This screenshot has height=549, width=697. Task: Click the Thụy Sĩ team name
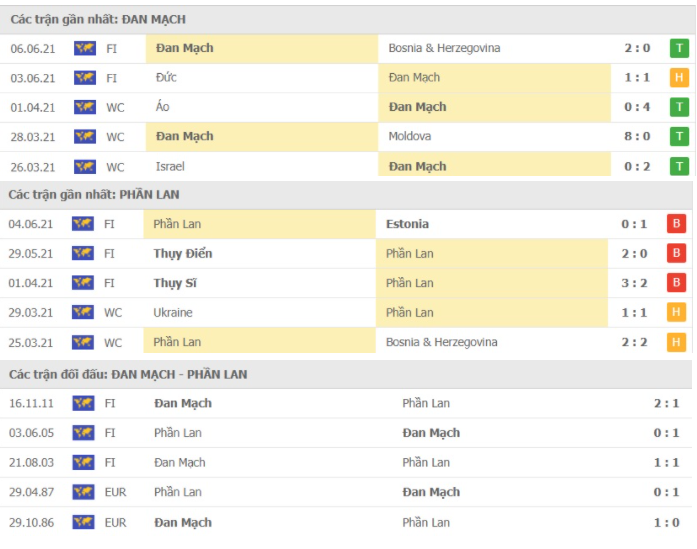point(175,283)
